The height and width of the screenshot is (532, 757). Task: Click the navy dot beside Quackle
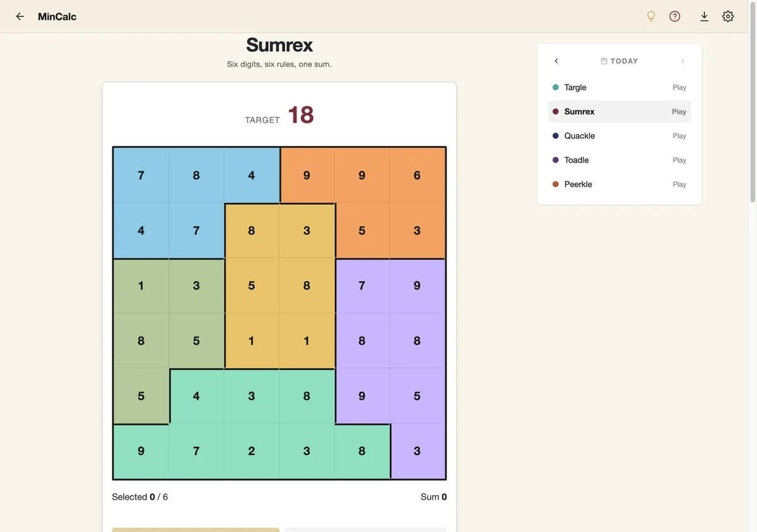(556, 136)
